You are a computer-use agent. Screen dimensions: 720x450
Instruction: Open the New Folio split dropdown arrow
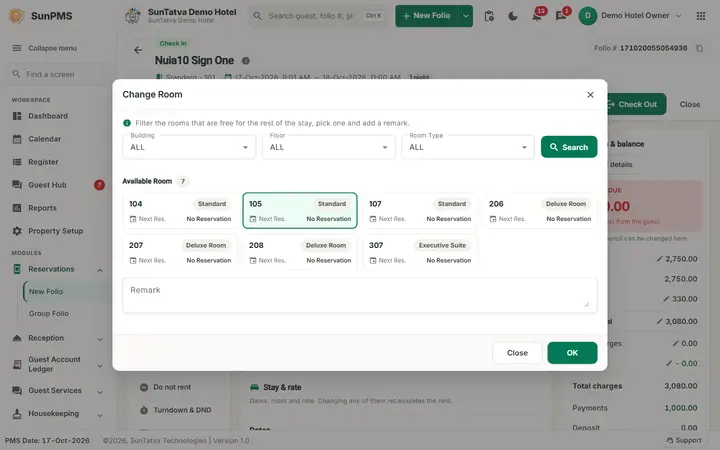coord(466,16)
